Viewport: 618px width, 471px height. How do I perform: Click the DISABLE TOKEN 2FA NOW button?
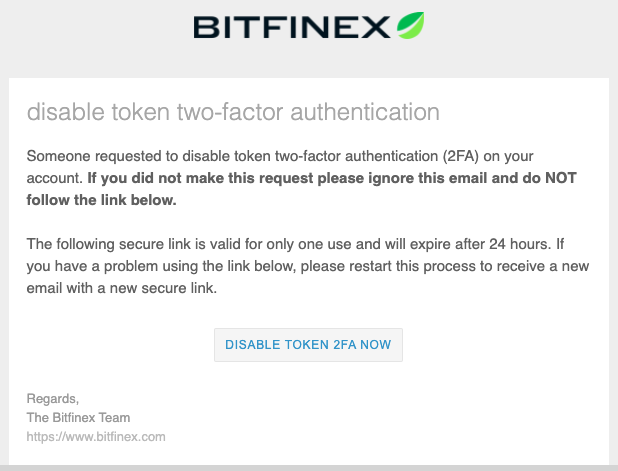(308, 345)
